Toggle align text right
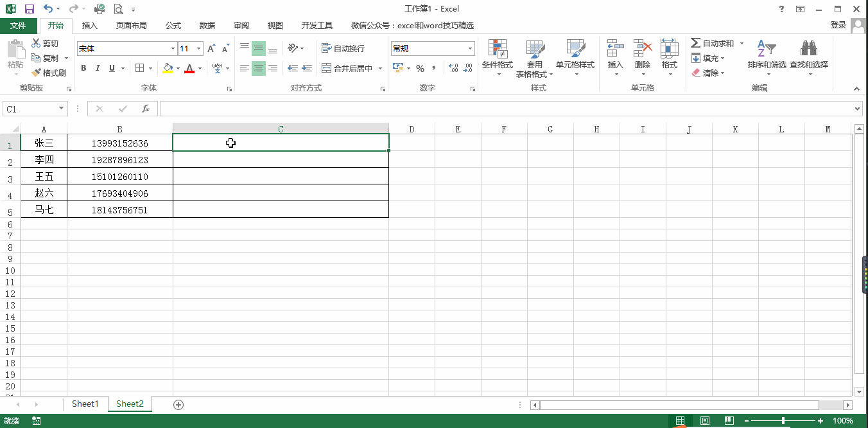Image resolution: width=868 pixels, height=428 pixels. click(273, 68)
